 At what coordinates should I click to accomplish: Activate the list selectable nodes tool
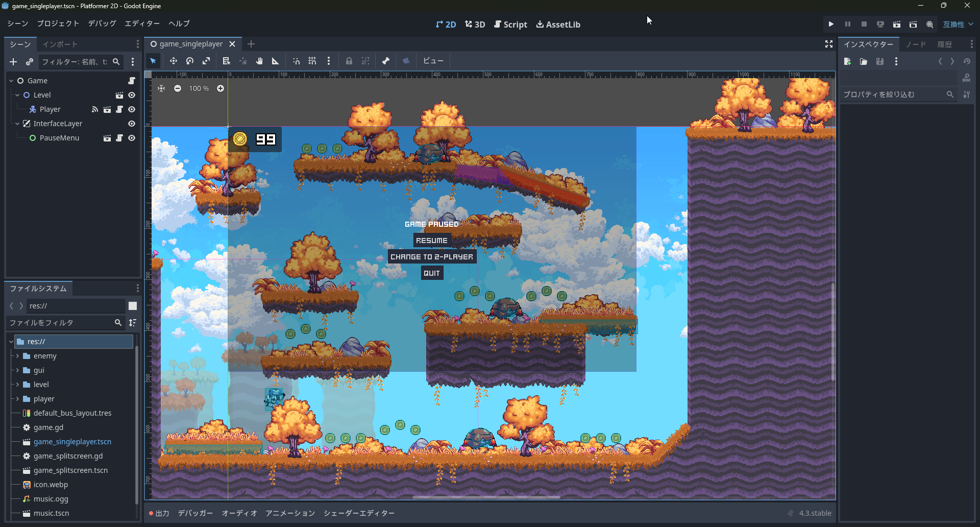[x=227, y=61]
